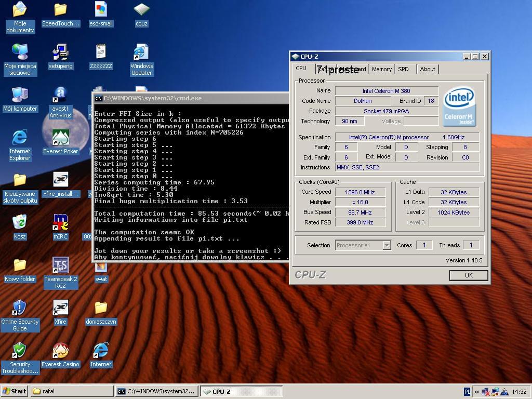Open Moje miejsca sieciowe icon
This screenshot has width=532, height=399.
[20, 60]
